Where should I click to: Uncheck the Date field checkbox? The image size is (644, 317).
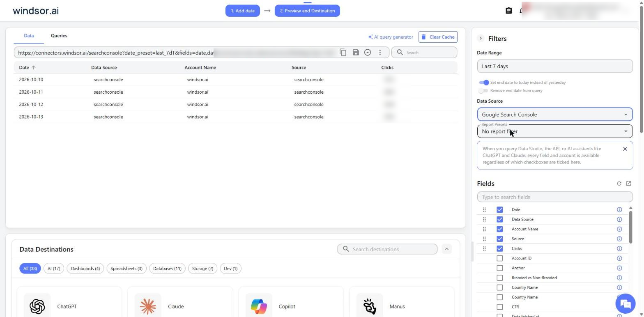pos(499,210)
